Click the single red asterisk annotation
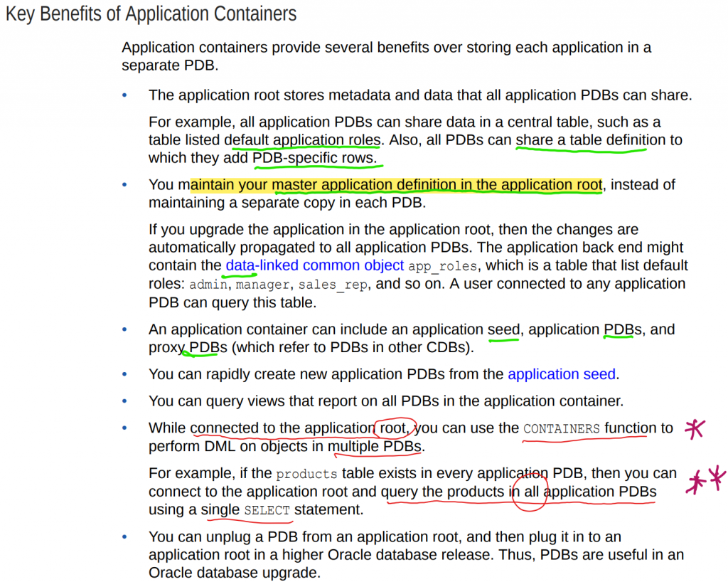 pyautogui.click(x=694, y=429)
